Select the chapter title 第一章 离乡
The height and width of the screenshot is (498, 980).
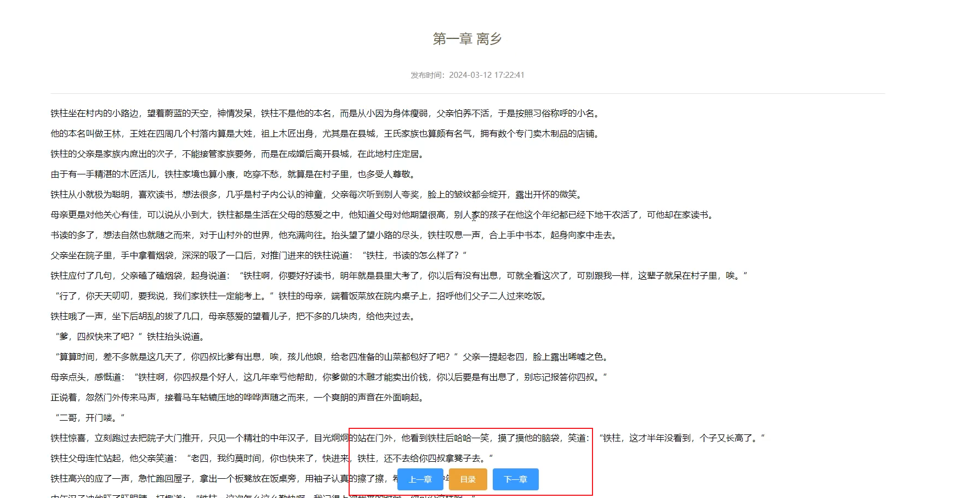coord(467,39)
